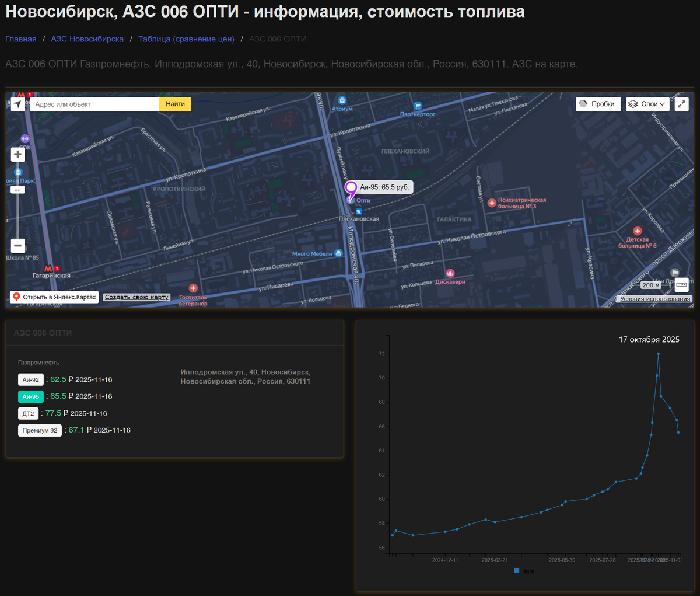This screenshot has height=596, width=700.
Task: Open АЗС Новосибирска breadcrumb link
Action: tap(87, 39)
